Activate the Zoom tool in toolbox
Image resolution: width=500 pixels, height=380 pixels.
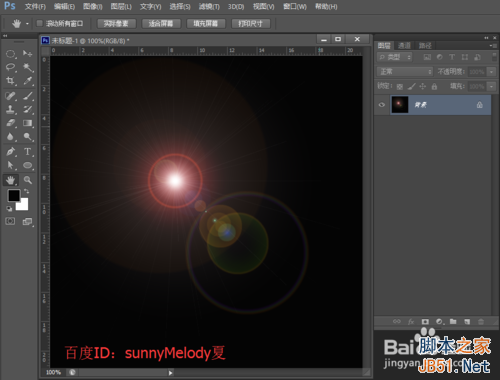[x=28, y=180]
